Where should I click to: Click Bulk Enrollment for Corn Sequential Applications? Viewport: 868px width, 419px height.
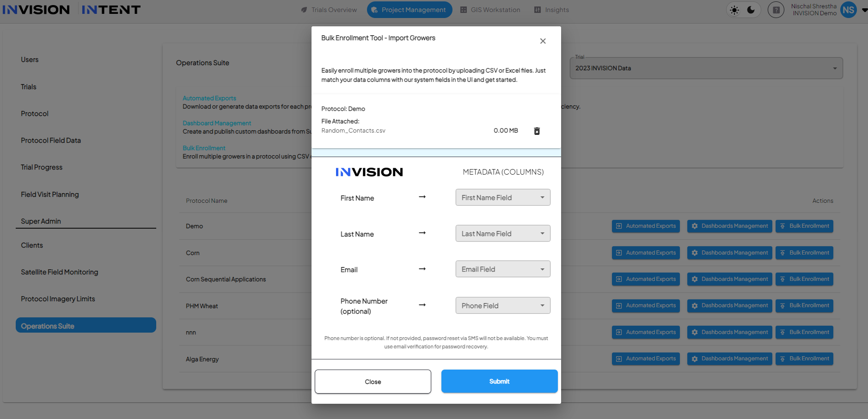click(x=804, y=279)
